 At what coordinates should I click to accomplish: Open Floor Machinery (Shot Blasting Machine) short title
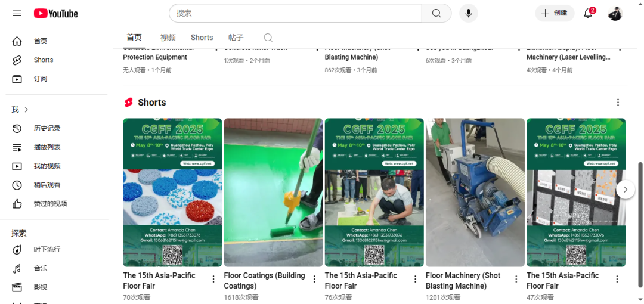(x=463, y=281)
